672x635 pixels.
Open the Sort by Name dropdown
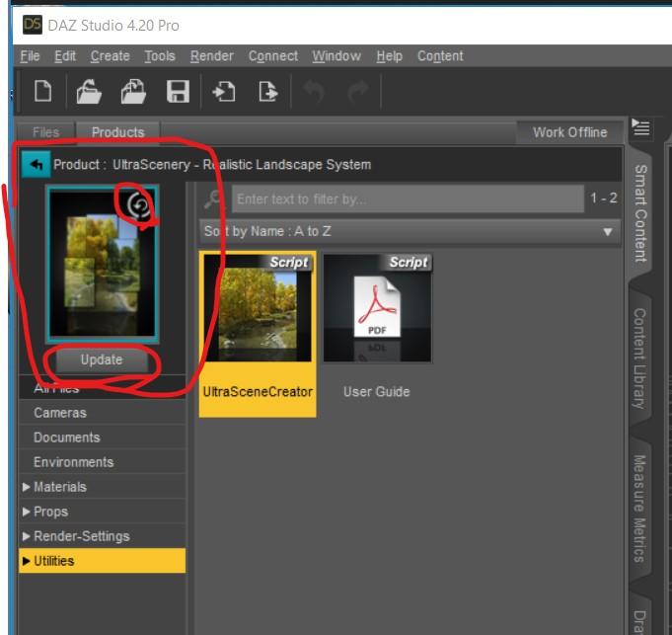(x=410, y=231)
